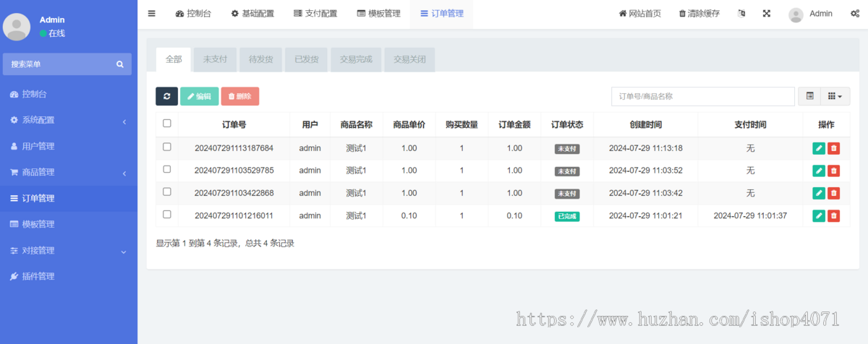Delete order 202407291101216011 using red trash icon
Image resolution: width=868 pixels, height=344 pixels.
click(833, 215)
